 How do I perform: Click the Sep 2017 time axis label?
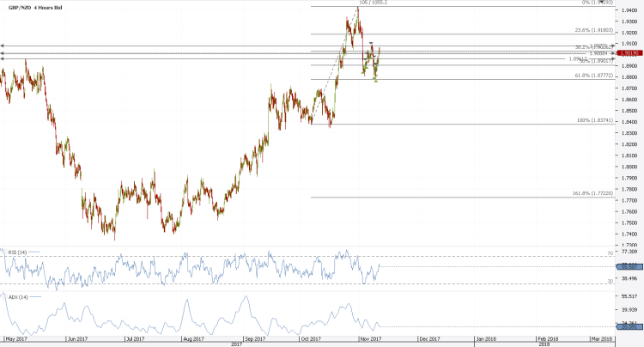(x=255, y=338)
